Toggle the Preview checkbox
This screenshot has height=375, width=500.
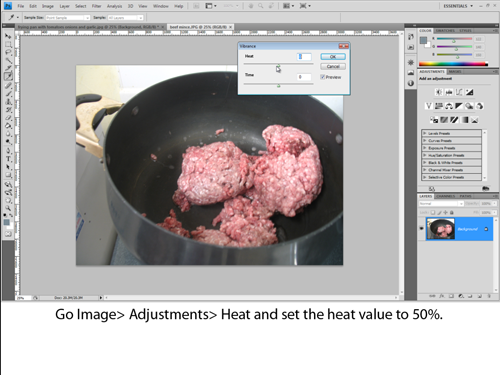(322, 77)
